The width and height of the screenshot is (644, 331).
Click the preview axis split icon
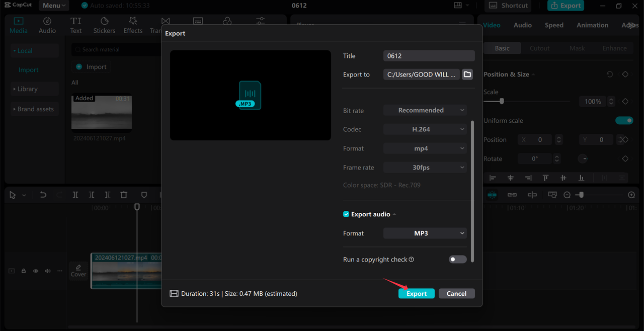(x=532, y=195)
